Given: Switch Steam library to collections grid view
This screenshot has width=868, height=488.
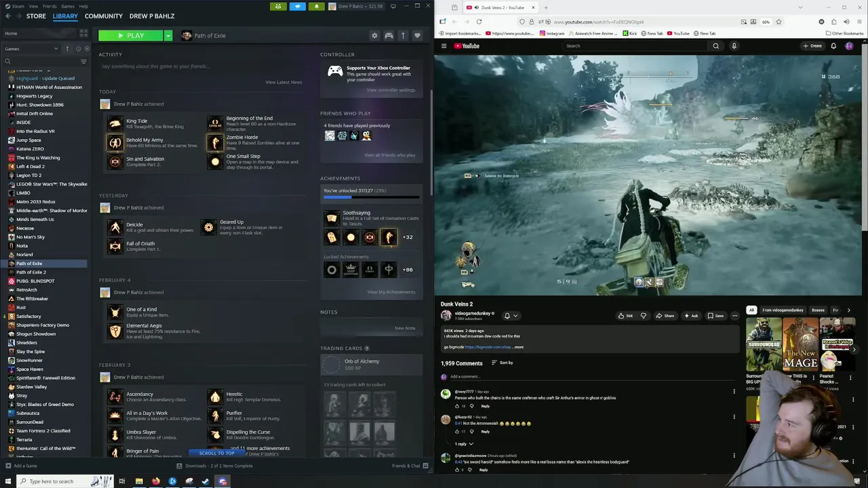Looking at the screenshot, I should [x=83, y=33].
